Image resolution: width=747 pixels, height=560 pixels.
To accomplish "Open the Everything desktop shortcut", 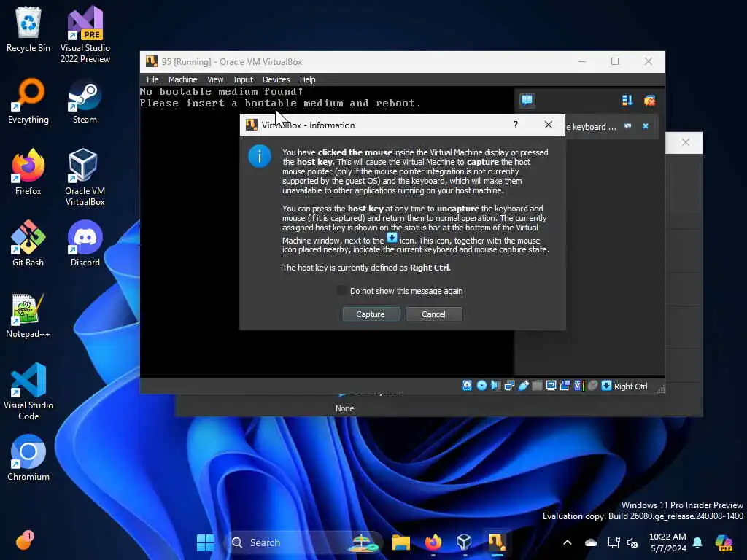I will click(28, 101).
